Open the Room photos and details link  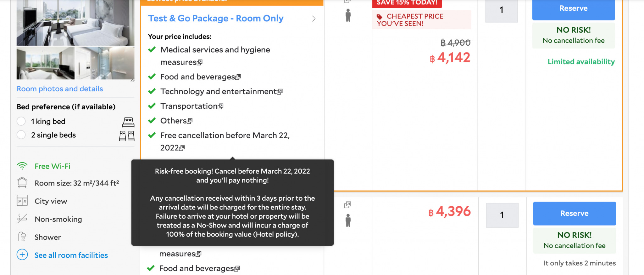pos(60,89)
